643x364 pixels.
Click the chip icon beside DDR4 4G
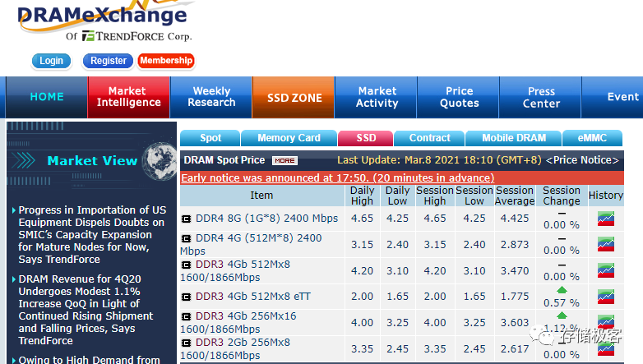pos(186,238)
